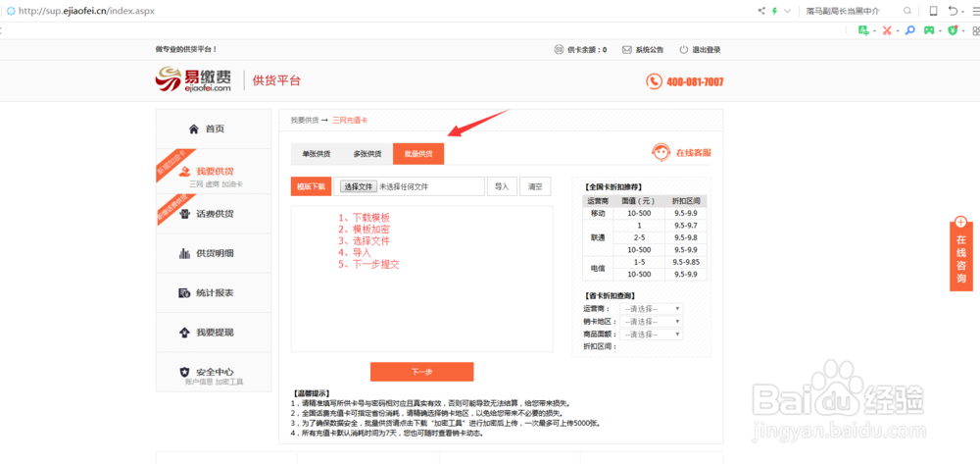Open the 运营商 dropdown
Viewport: 980px width, 464px height.
[651, 309]
